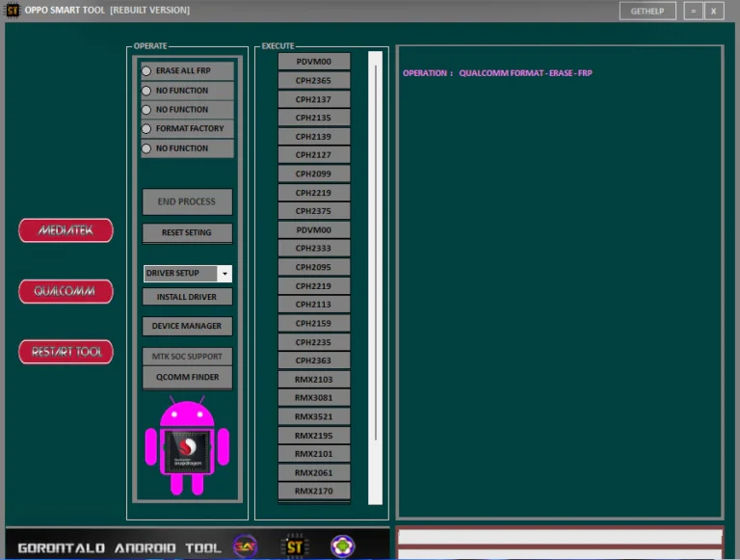Execute on model RMX2103

pyautogui.click(x=314, y=379)
